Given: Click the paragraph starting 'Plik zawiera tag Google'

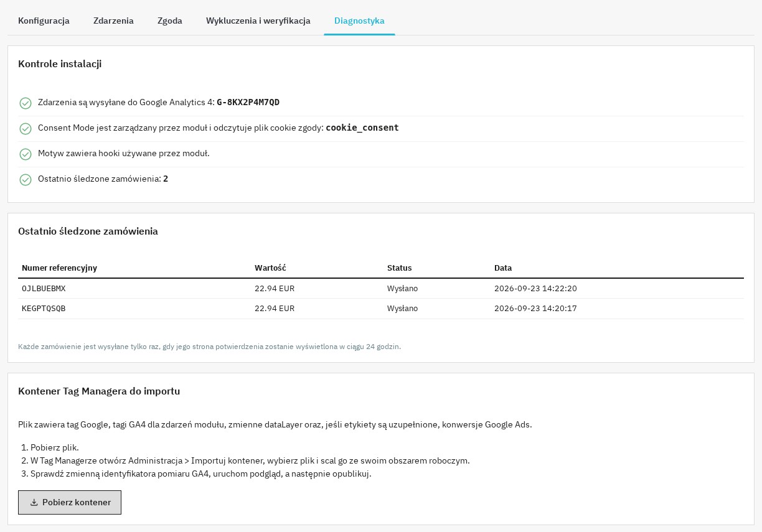Looking at the screenshot, I should point(275,425).
